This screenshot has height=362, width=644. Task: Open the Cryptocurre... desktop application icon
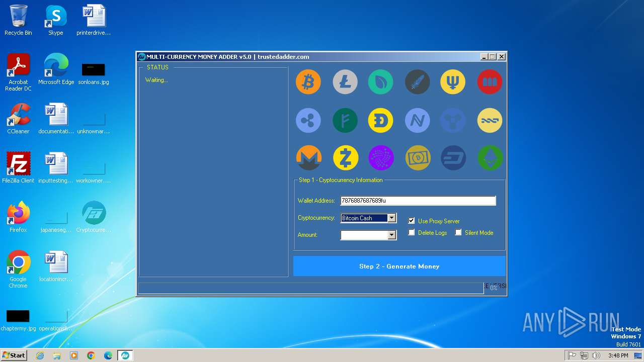(x=94, y=217)
